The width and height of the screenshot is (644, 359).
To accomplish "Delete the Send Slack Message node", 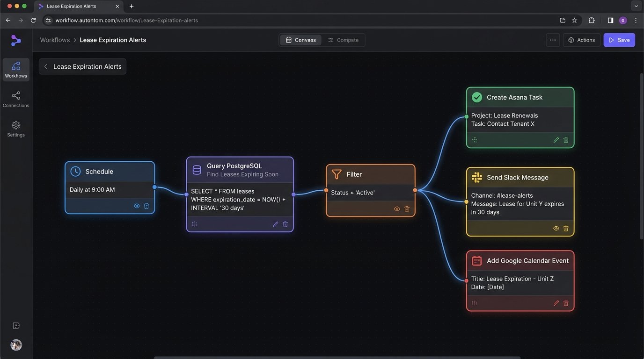I will (566, 229).
